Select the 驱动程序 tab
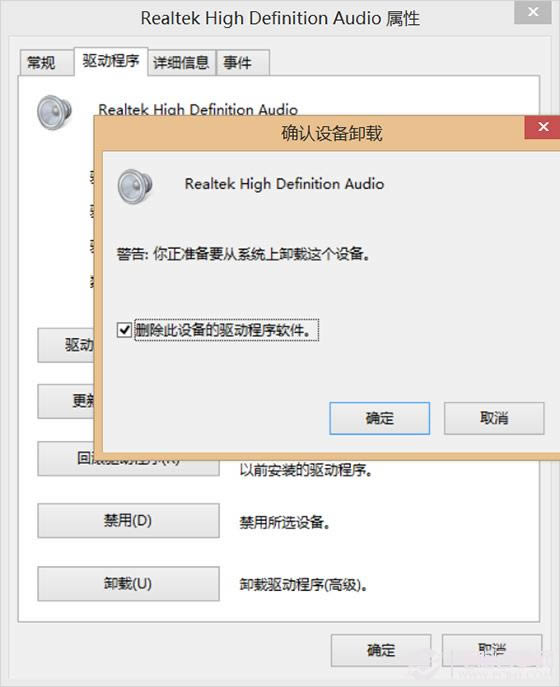 [111, 61]
